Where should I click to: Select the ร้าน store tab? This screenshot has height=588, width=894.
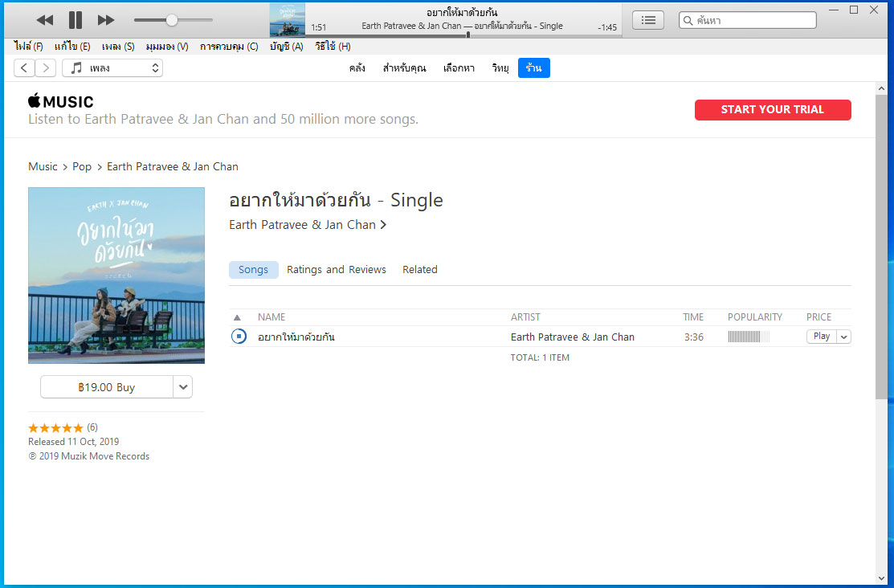coord(533,67)
